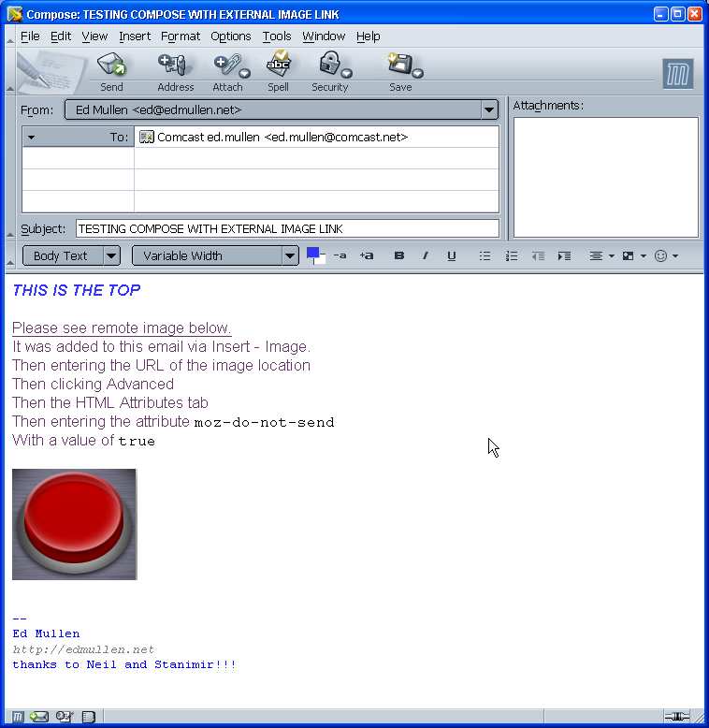The image size is (709, 728).
Task: Expand the Variable Width font dropdown
Action: pos(215,255)
